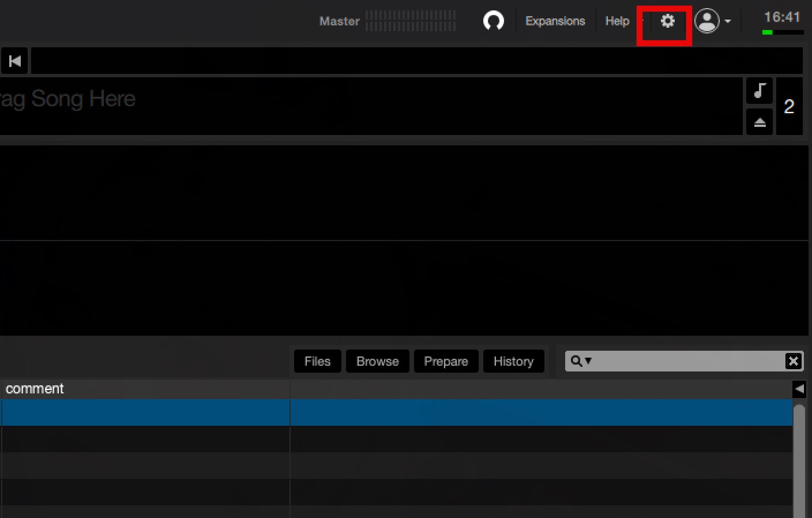Toggle the Prepare panel
This screenshot has width=812, height=518.
point(446,361)
